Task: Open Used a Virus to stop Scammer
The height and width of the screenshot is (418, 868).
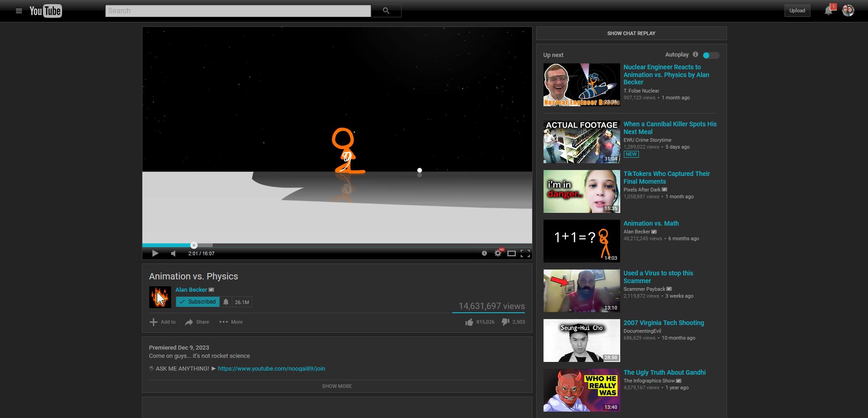Action: pos(658,277)
